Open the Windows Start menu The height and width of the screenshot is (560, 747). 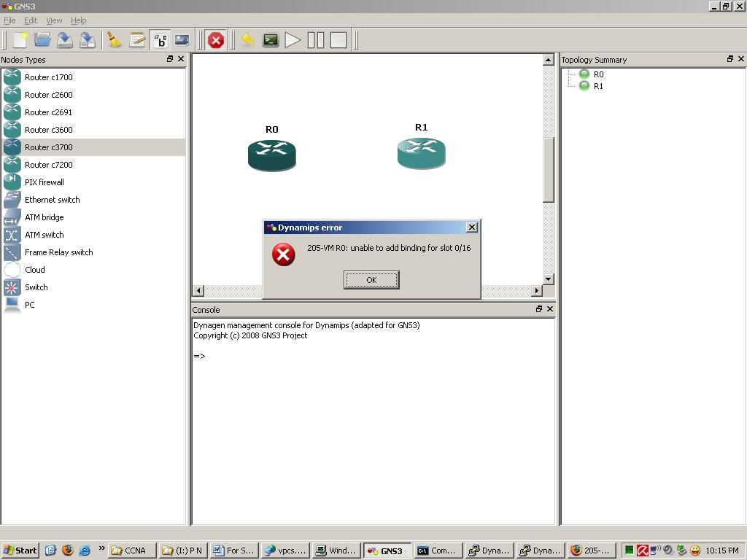[x=20, y=551]
